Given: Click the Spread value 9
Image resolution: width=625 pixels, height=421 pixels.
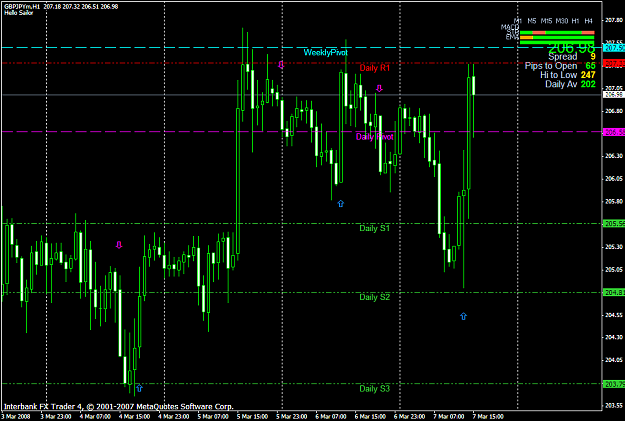Looking at the screenshot, I should [593, 57].
